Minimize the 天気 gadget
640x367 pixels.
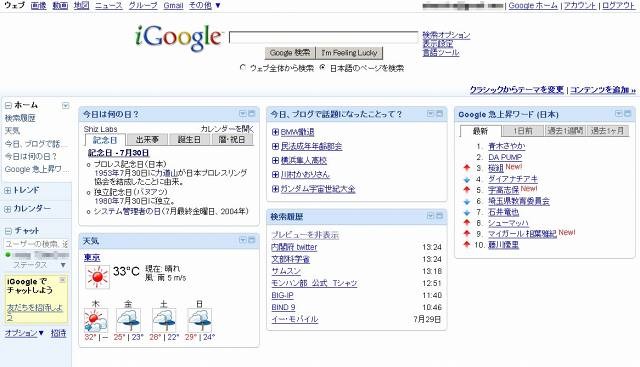click(x=251, y=240)
